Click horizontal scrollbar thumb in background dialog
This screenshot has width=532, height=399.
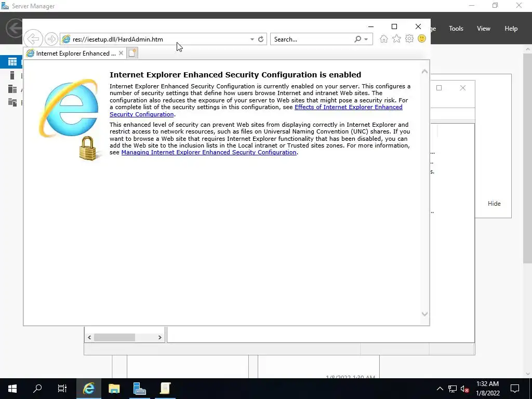click(x=114, y=337)
